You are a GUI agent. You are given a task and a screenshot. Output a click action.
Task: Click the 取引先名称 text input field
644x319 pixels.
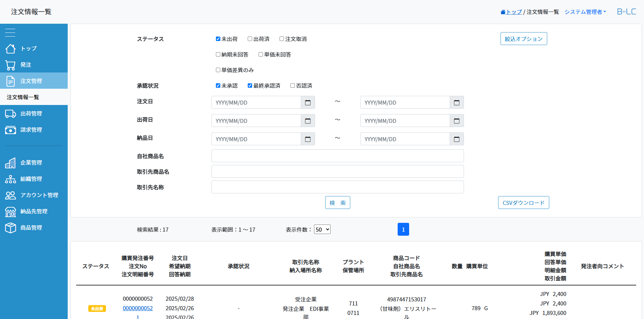(337, 187)
